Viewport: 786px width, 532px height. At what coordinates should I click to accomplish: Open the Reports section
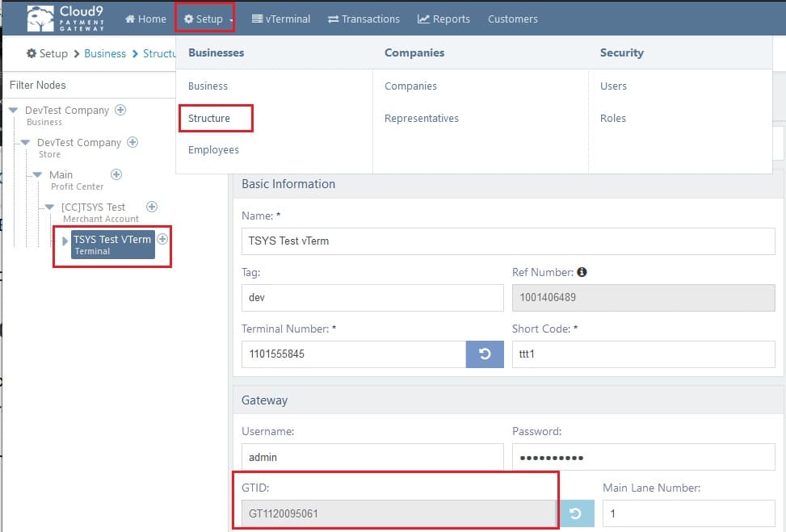pyautogui.click(x=443, y=19)
